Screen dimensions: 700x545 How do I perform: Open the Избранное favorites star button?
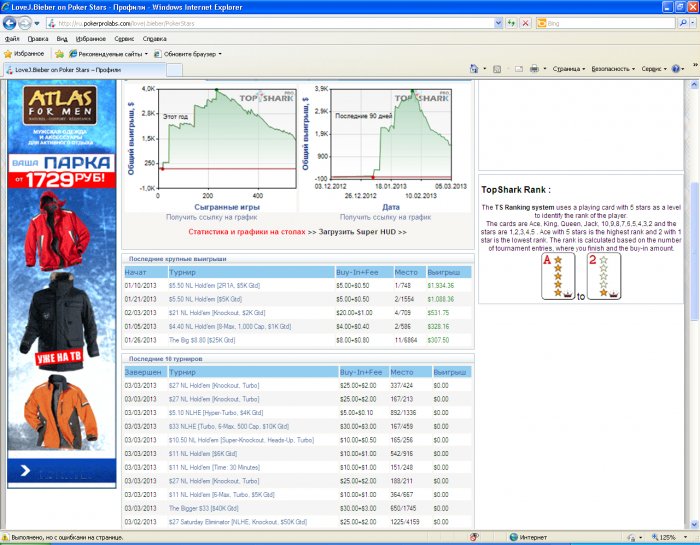click(x=24, y=54)
